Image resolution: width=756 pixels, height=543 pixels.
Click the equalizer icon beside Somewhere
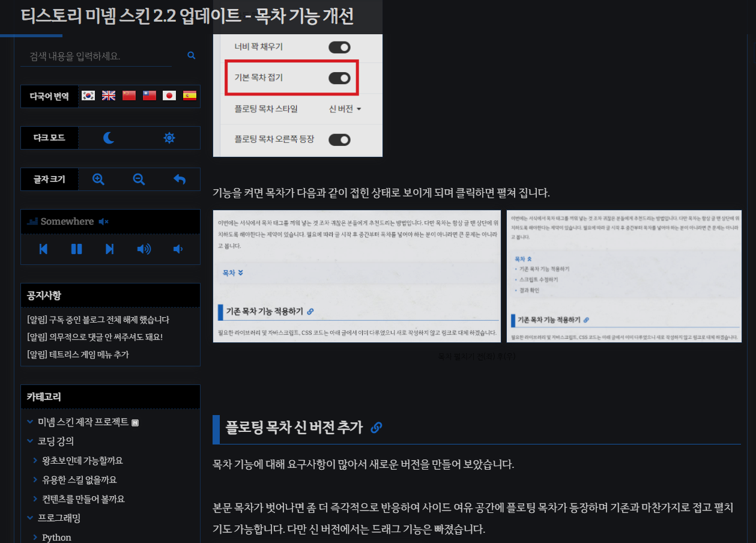pyautogui.click(x=32, y=222)
